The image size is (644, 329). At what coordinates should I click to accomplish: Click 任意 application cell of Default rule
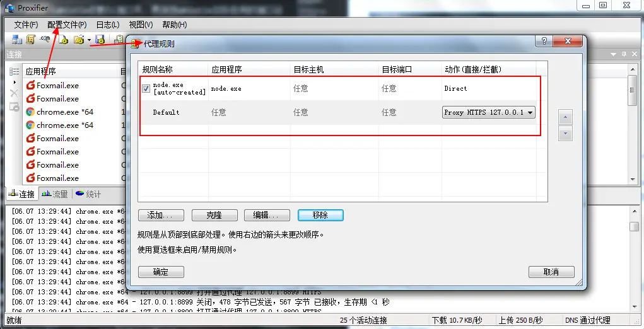(218, 112)
